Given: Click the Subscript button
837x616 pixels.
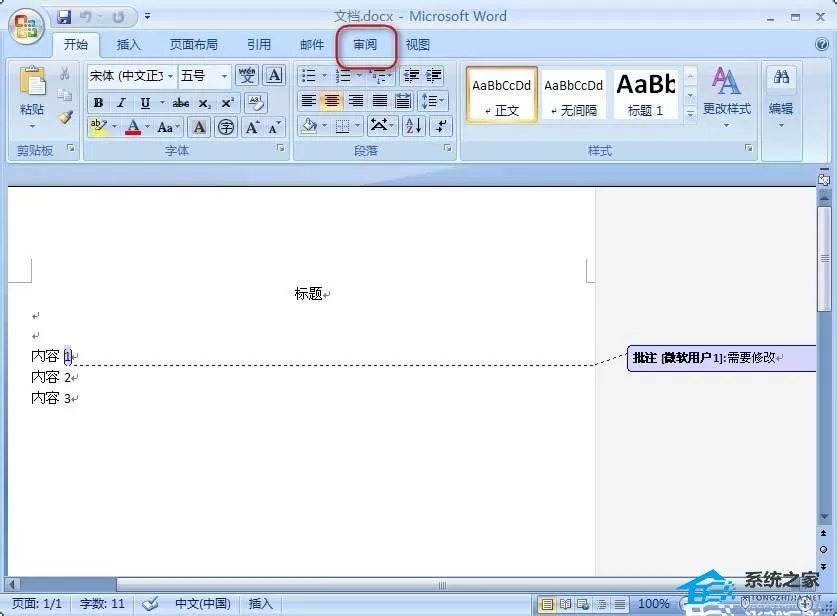Looking at the screenshot, I should [x=204, y=103].
